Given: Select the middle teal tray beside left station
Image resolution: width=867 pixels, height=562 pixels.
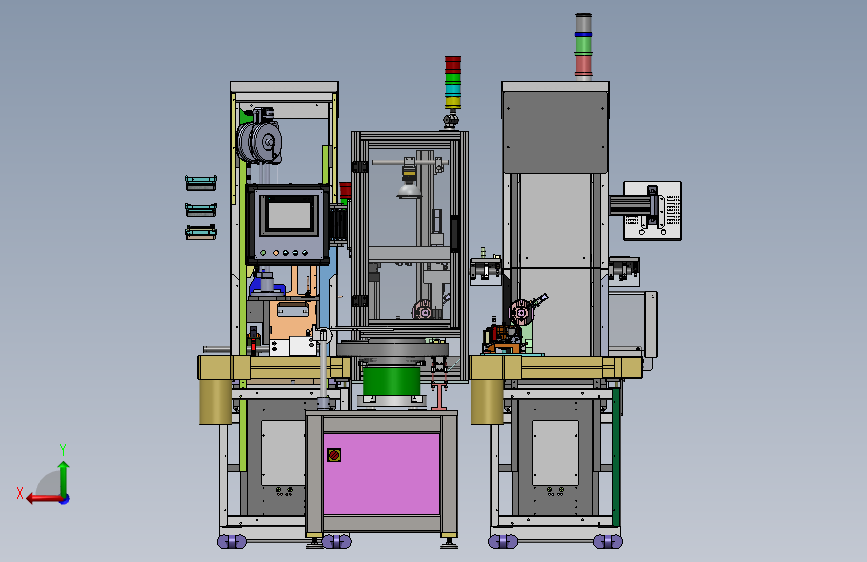Looking at the screenshot, I should (201, 210).
